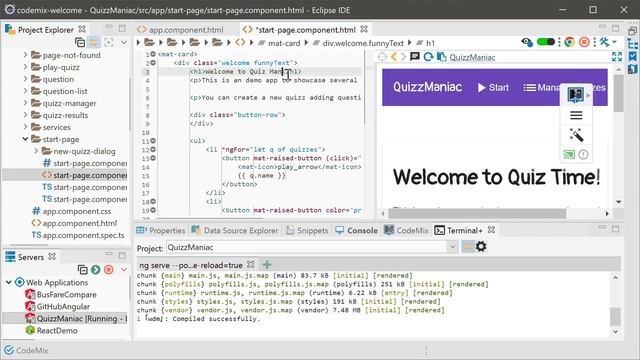Expand the question folder
The height and width of the screenshot is (360, 640).
click(x=25, y=79)
